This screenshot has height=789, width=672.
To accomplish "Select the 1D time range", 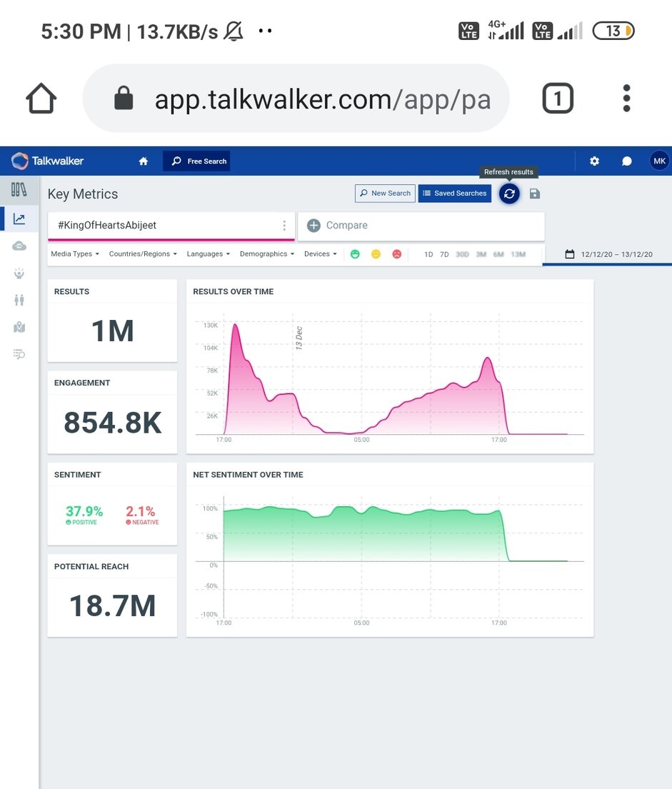I will (428, 255).
